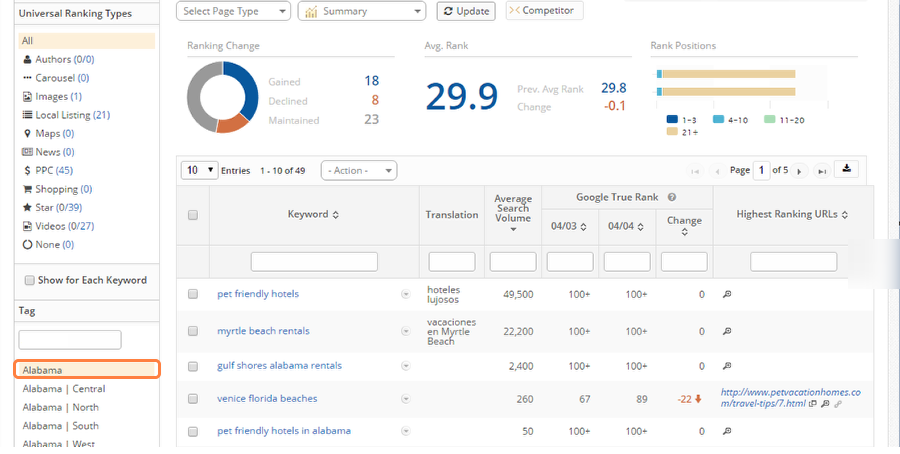Open options arrow for myrtle beach rentals keyword

point(406,331)
